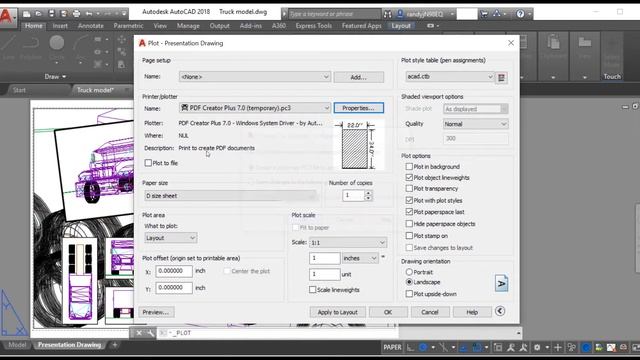Collapse the plot dialog with the arrow button
640x360 pixels.
pos(500,311)
